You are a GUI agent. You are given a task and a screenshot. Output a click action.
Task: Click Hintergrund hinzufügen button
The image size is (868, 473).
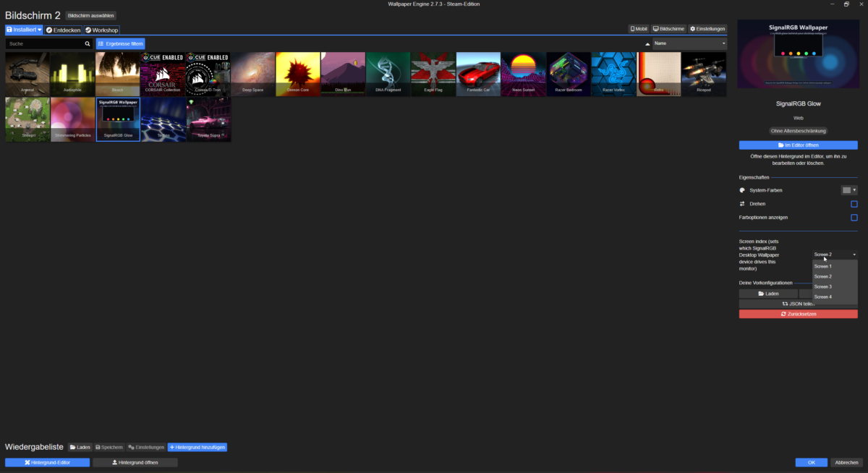[197, 448]
